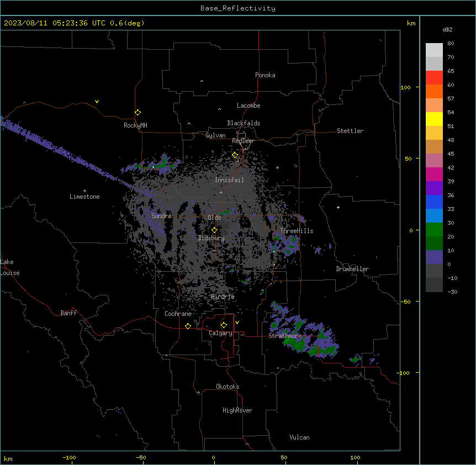Image resolution: width=476 pixels, height=465 pixels.
Task: Click the Base_Reflectivity title text
Action: (x=238, y=8)
